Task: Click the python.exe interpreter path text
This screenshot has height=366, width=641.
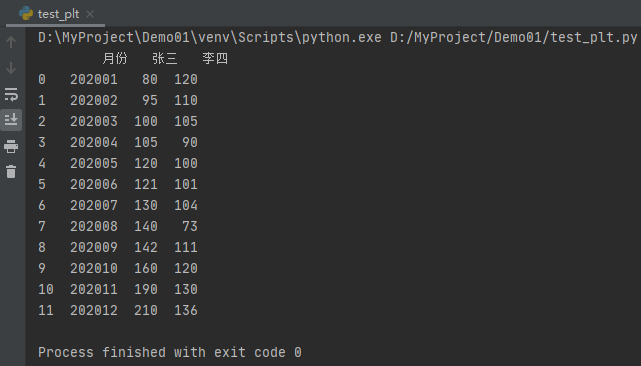Action: (210, 38)
